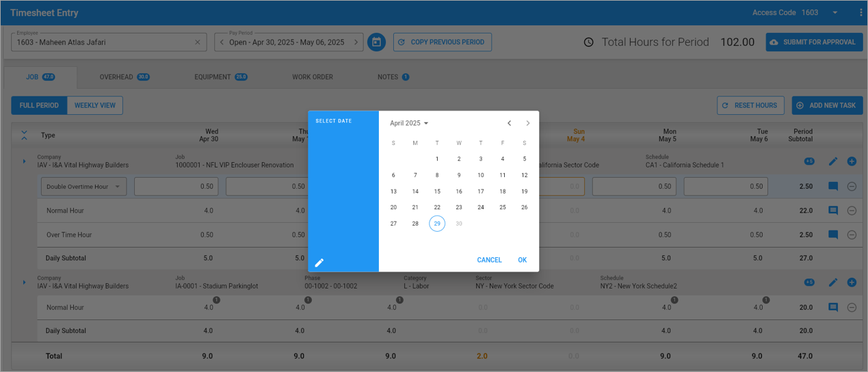This screenshot has height=372, width=868.
Task: Go to next month in date picker
Action: [527, 123]
